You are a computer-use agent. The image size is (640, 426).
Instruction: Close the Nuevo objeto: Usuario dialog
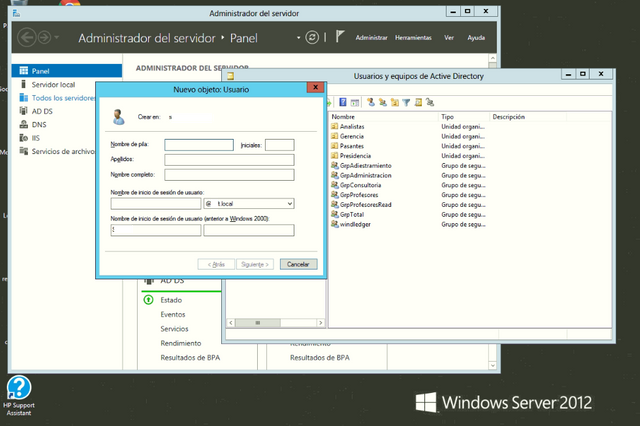point(315,87)
